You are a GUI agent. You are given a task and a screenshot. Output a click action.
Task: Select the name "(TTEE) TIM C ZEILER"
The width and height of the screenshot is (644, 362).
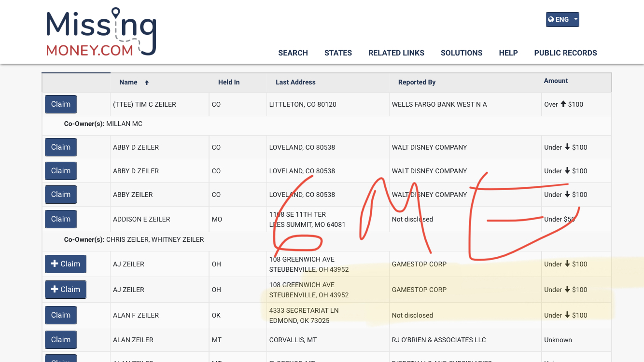pos(144,105)
